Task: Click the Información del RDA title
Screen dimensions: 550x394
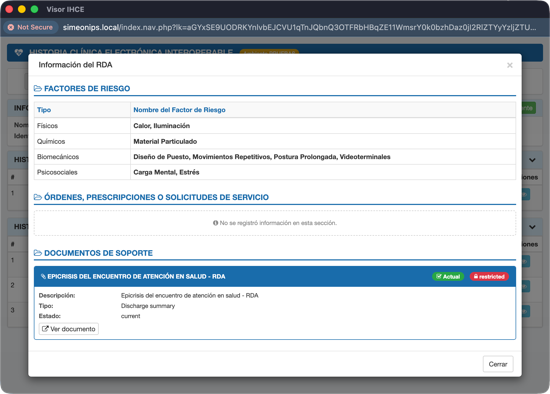Action: point(75,65)
